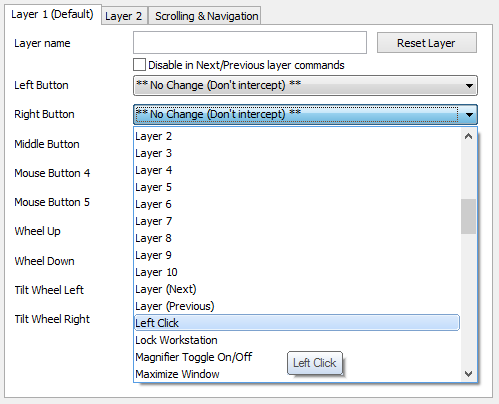Choose Layer 2 in the dropdown list
499x404 pixels.
pos(297,136)
